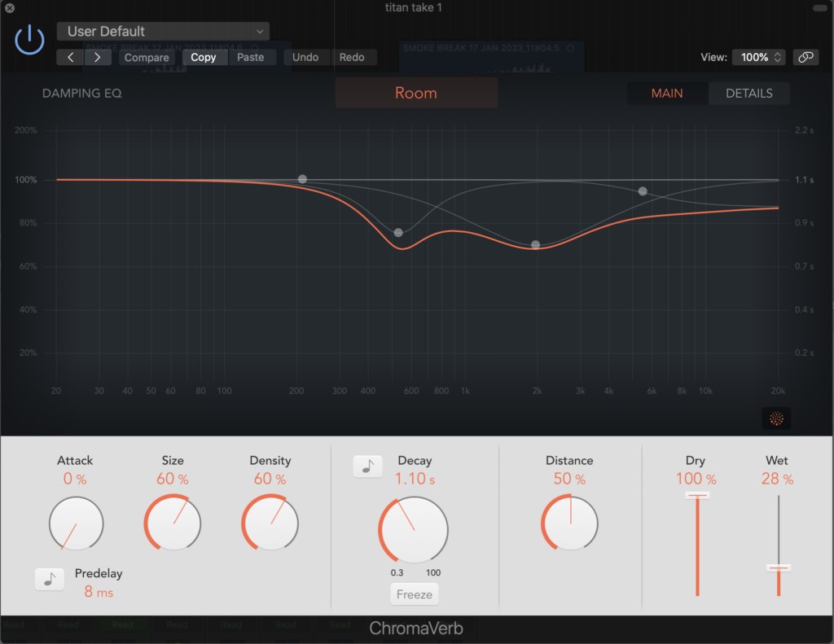This screenshot has height=644, width=834.
Task: Click the link chain icon
Action: (x=805, y=57)
